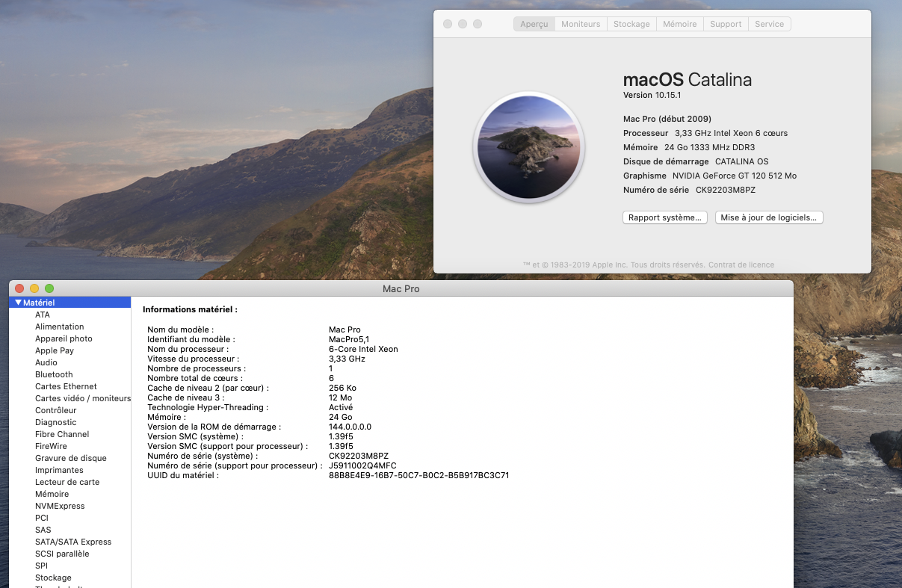Click the 6-Core Intel Xeon processor name
Image resolution: width=902 pixels, height=588 pixels.
363,349
